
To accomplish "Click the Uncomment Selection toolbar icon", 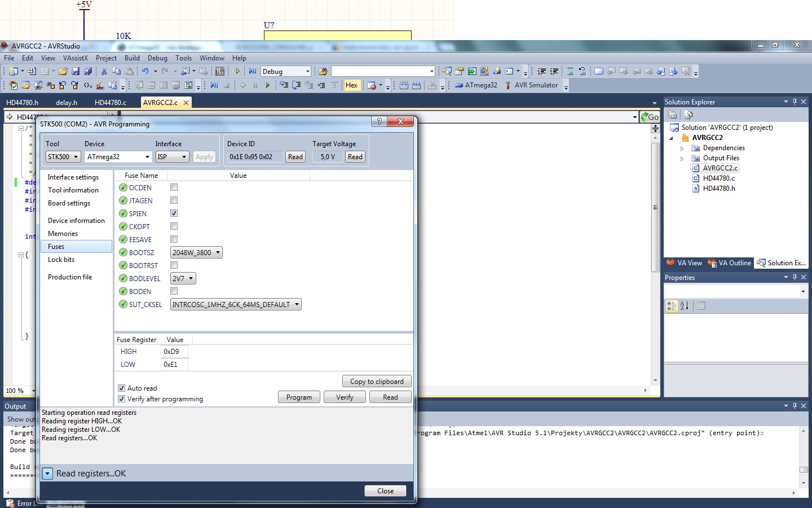I will click(x=582, y=71).
